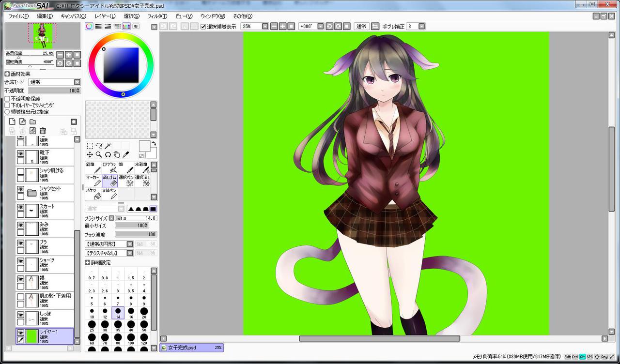Open the 25% zoom level dropdown
This screenshot has width=620, height=364.
point(265,26)
